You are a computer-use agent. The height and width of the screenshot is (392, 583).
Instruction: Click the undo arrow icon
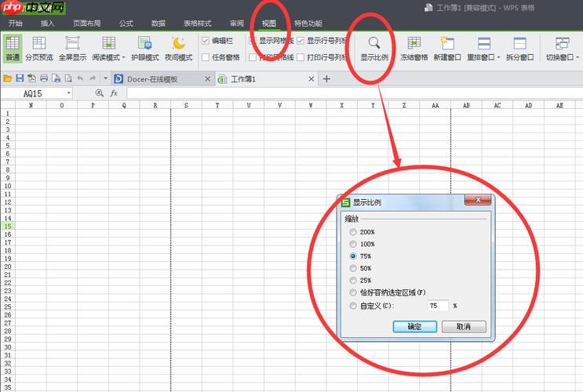(x=80, y=78)
